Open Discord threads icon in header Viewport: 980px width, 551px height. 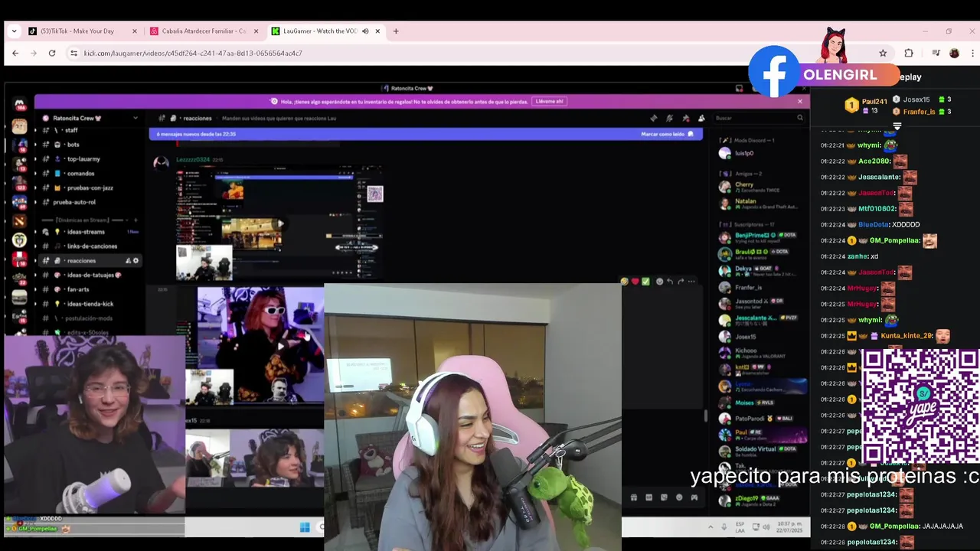tap(653, 118)
